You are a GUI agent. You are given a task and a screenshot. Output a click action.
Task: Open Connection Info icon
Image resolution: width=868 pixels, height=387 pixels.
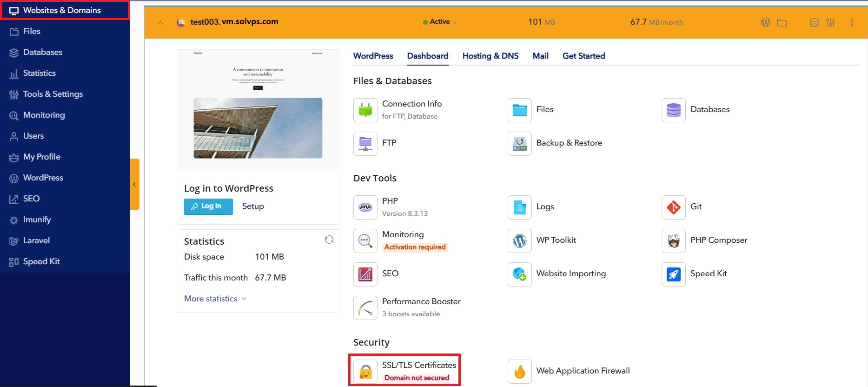(365, 110)
